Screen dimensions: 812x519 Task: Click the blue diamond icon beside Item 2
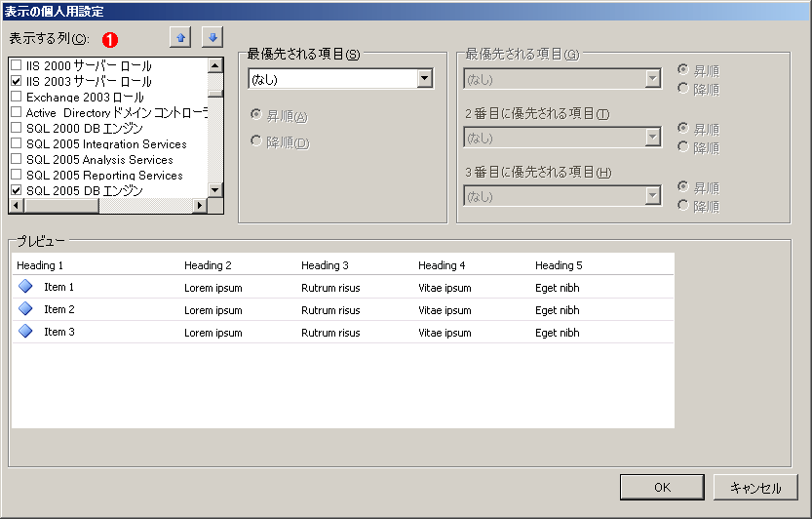coord(25,308)
